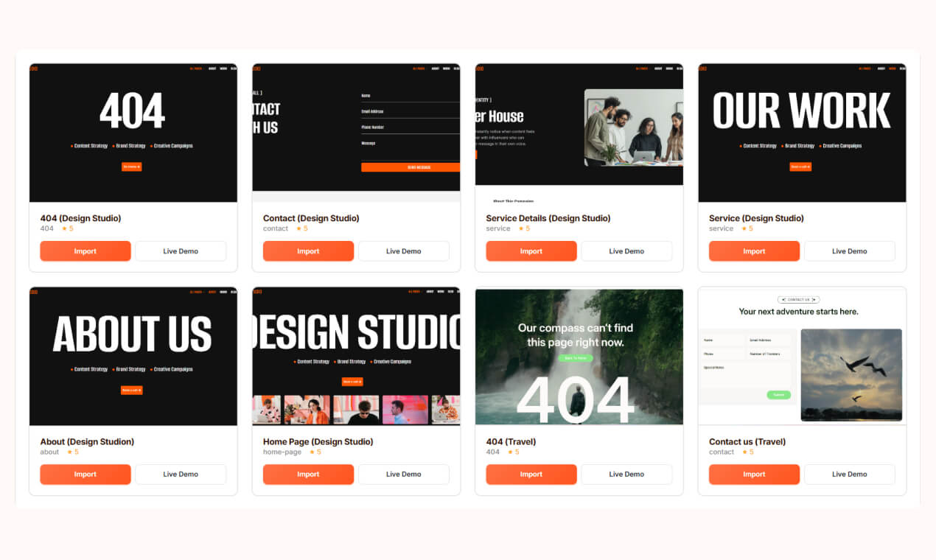Viewport: 936px width, 560px height.
Task: Import the Home Page (Design Studio) template
Action: click(x=308, y=475)
